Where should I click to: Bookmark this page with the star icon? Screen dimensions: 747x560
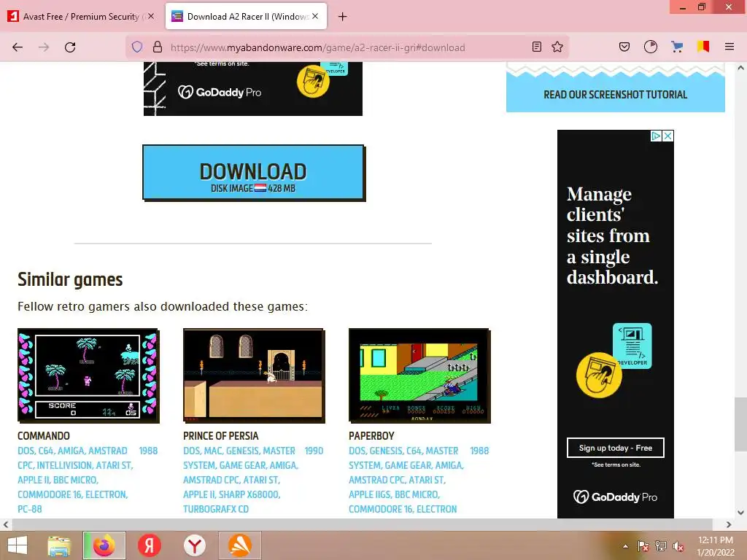click(x=557, y=47)
